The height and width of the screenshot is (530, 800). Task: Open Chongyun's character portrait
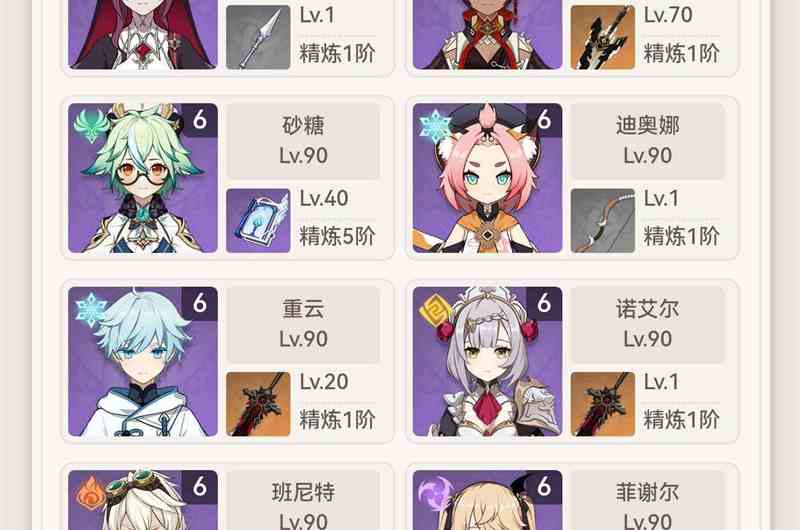tap(143, 362)
